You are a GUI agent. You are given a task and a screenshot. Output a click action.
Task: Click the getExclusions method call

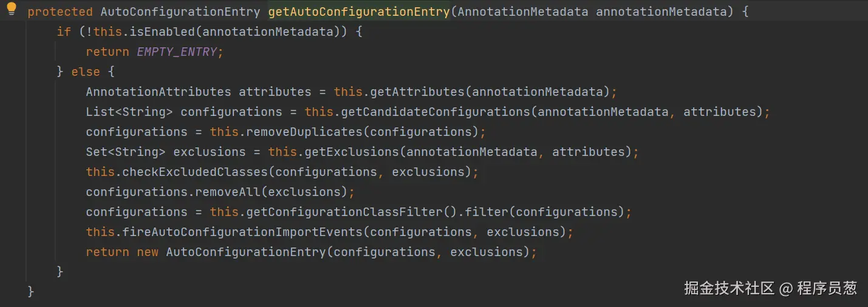coord(352,152)
